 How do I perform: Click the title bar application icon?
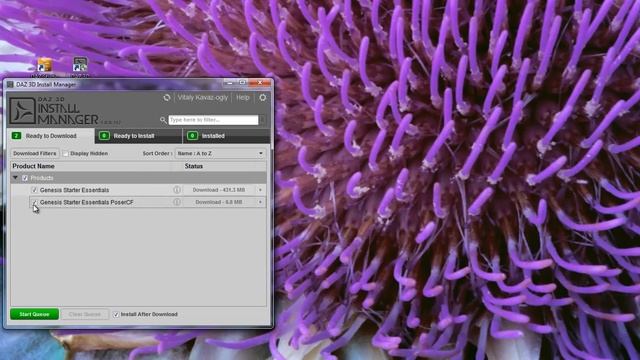click(x=10, y=84)
